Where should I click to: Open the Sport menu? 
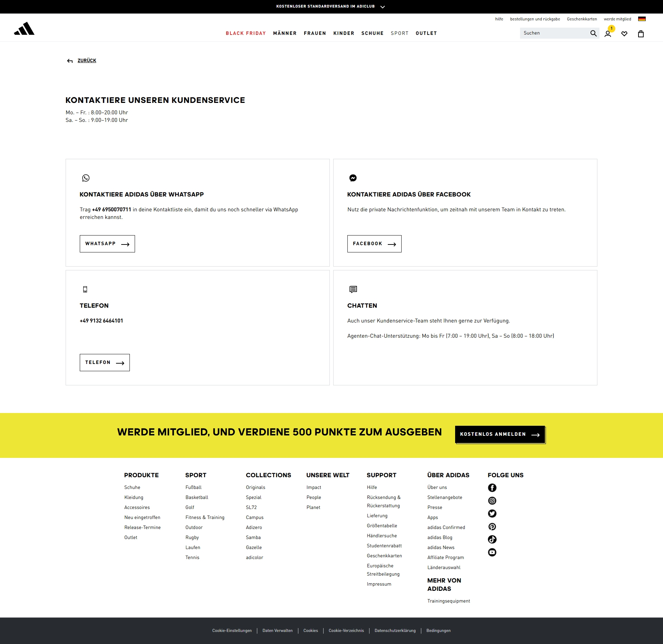[x=400, y=33]
